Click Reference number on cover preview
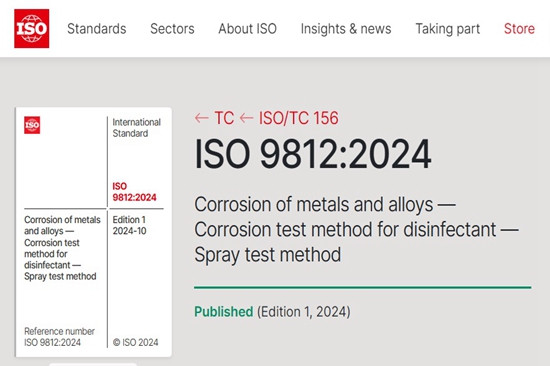Image resolution: width=550 pixels, height=366 pixels. pyautogui.click(x=59, y=331)
